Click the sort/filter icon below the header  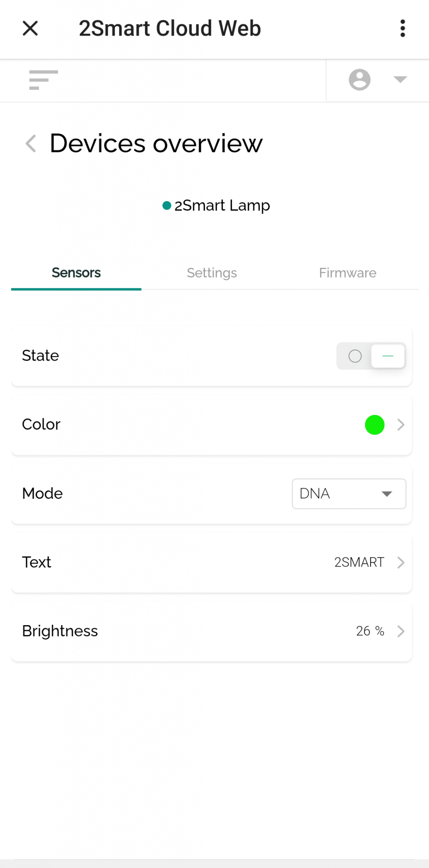(43, 80)
